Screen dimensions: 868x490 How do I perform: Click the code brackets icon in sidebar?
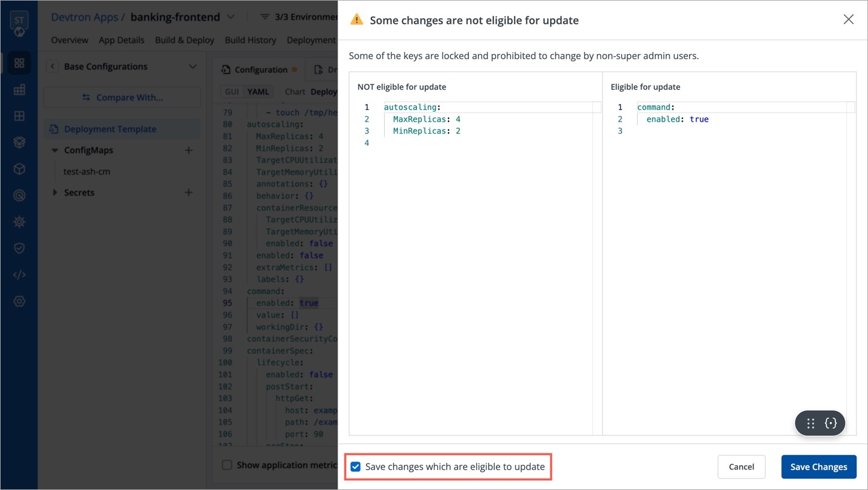(x=19, y=275)
